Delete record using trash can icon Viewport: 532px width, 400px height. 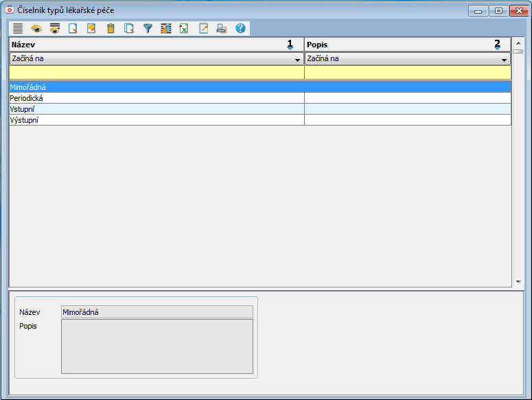coord(111,29)
